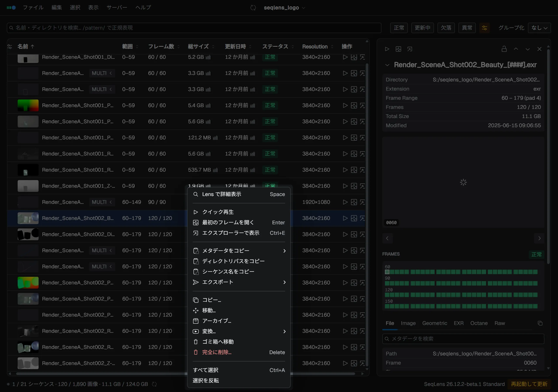
Task: Sort by the フレーム数 column
Action: pos(164,46)
